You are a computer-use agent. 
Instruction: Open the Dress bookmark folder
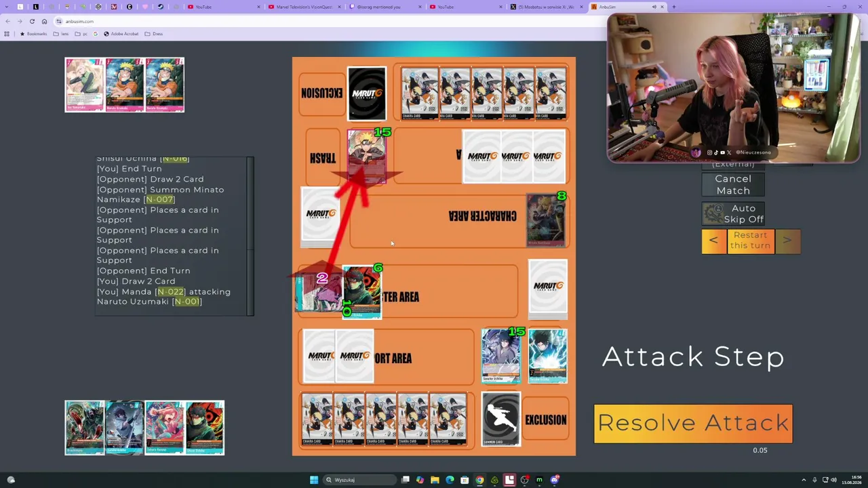[x=154, y=34]
